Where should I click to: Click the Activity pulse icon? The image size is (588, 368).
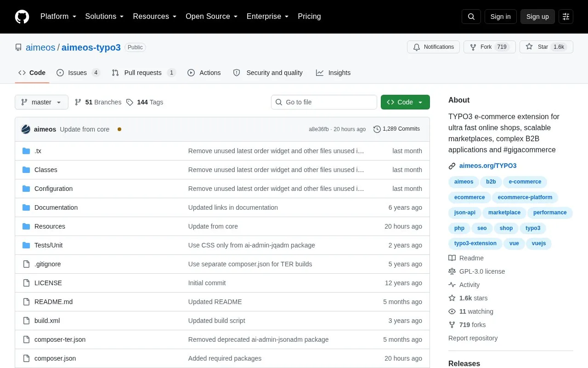pos(452,285)
